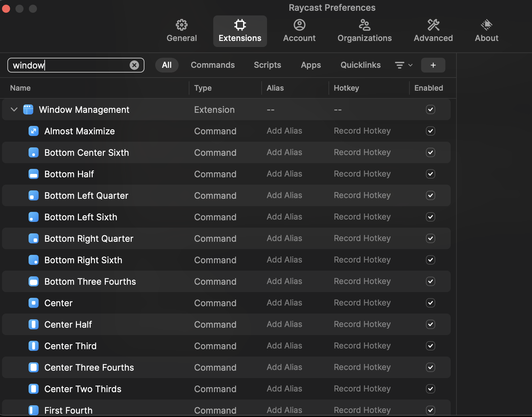Viewport: 532px width, 417px height.
Task: Open the filter options dropdown
Action: click(x=403, y=65)
